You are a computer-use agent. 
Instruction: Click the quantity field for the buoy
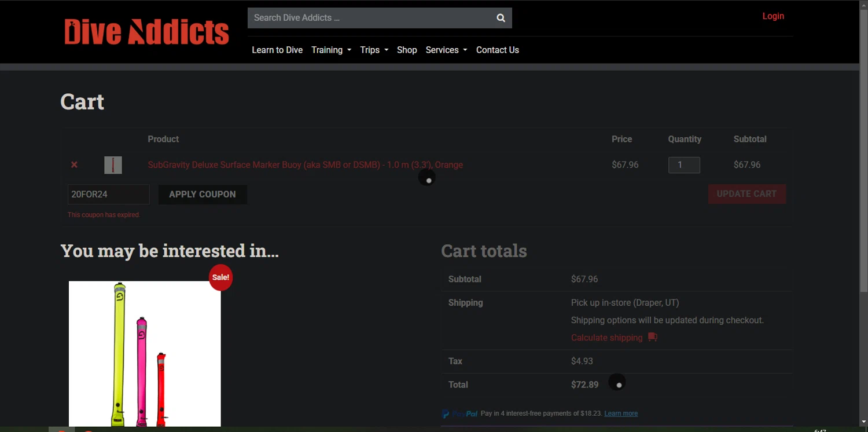click(x=684, y=165)
